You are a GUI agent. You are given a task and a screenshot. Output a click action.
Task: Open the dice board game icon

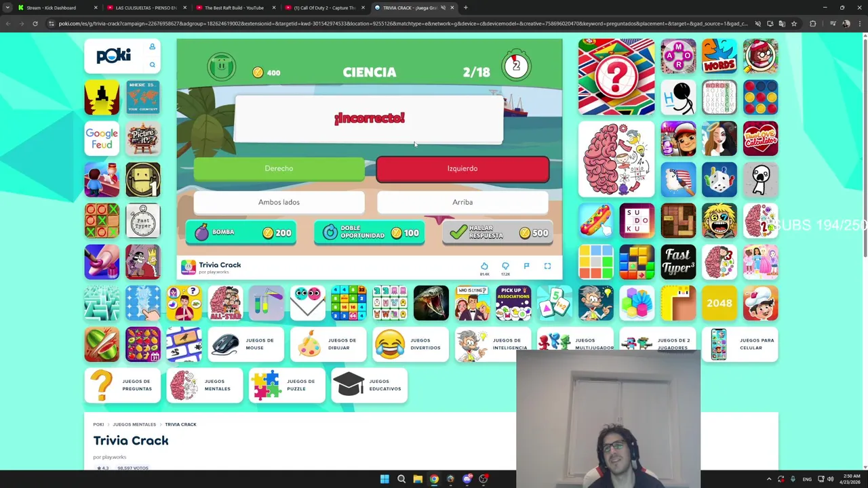coord(719,180)
